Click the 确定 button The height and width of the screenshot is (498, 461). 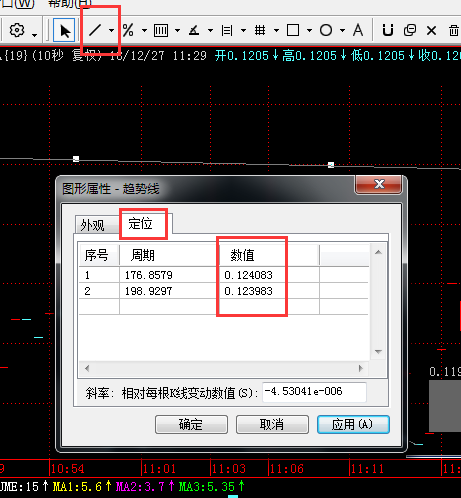point(191,424)
